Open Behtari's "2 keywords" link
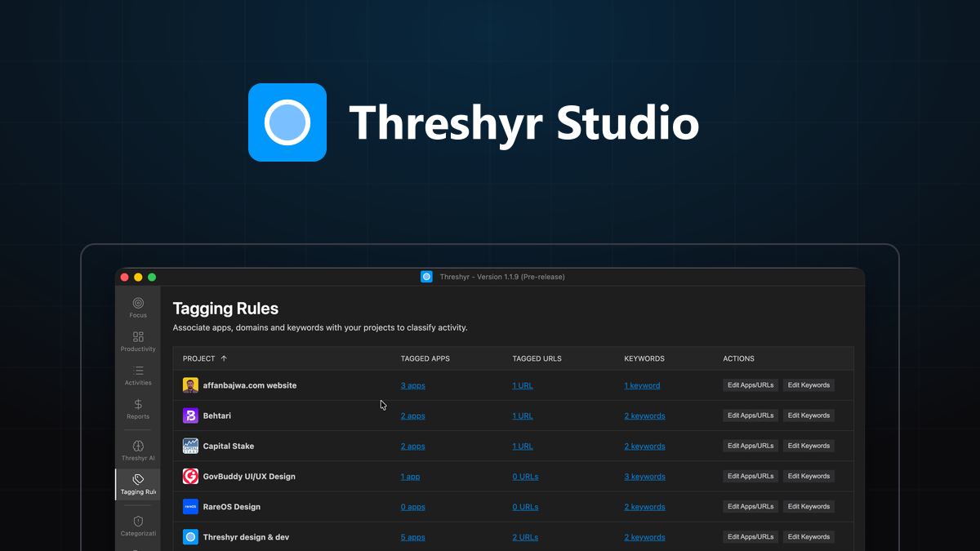980x551 pixels. coord(644,415)
